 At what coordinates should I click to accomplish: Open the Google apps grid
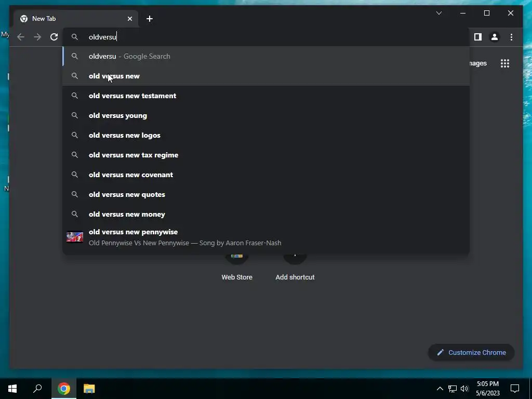(x=505, y=63)
